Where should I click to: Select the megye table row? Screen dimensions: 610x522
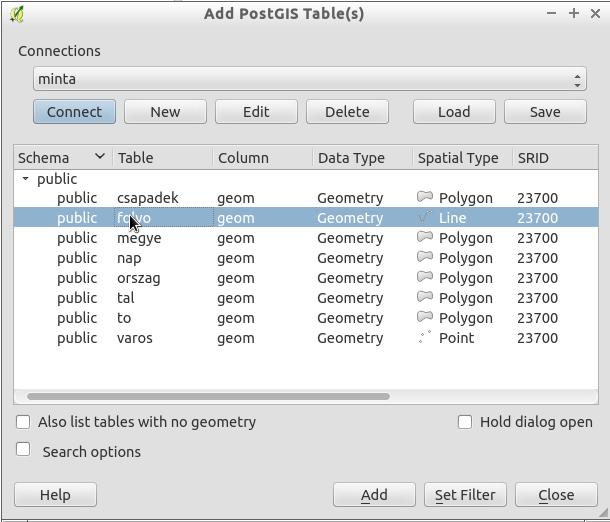[x=306, y=238]
